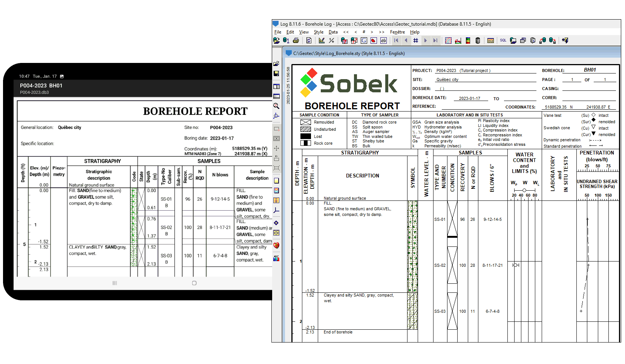
Task: Tap the tablet recent apps navigation button
Action: (x=115, y=283)
